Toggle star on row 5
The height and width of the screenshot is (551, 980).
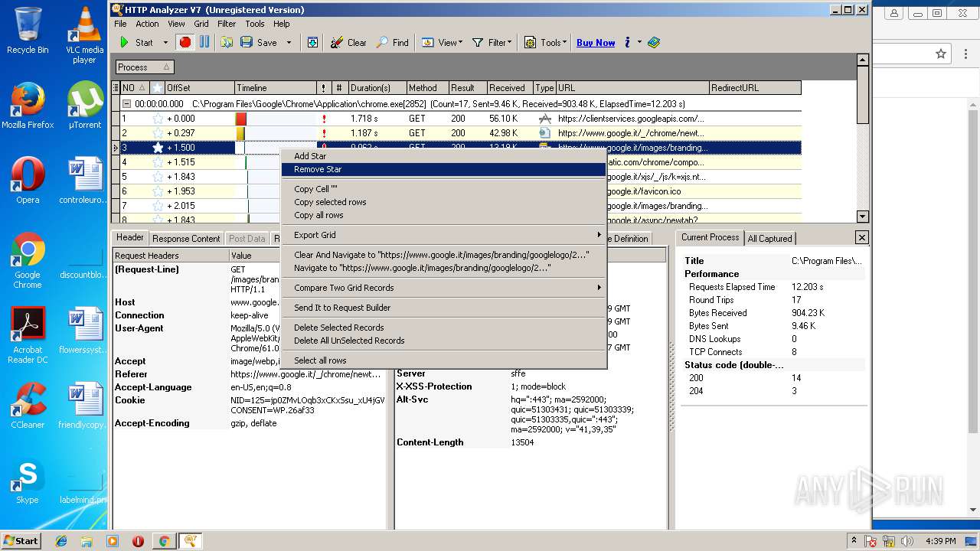158,177
